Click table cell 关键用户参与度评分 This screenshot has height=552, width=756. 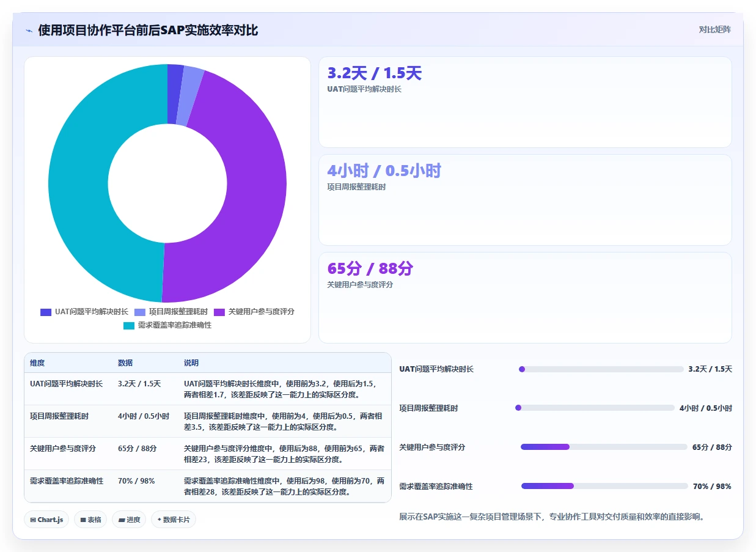coord(63,449)
